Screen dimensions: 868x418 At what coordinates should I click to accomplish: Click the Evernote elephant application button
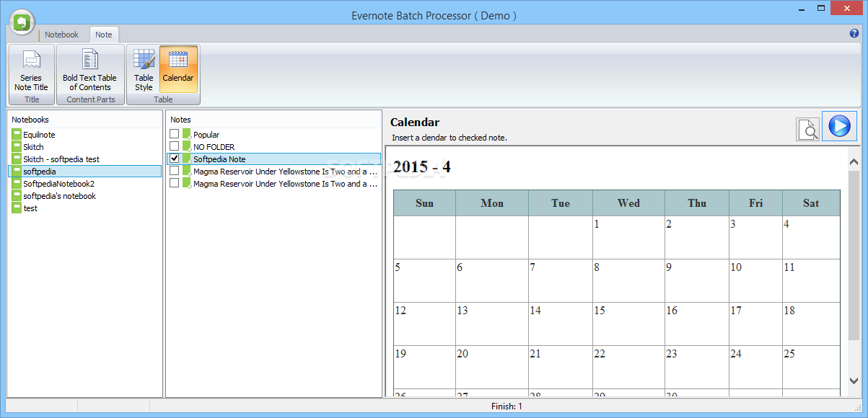(23, 22)
